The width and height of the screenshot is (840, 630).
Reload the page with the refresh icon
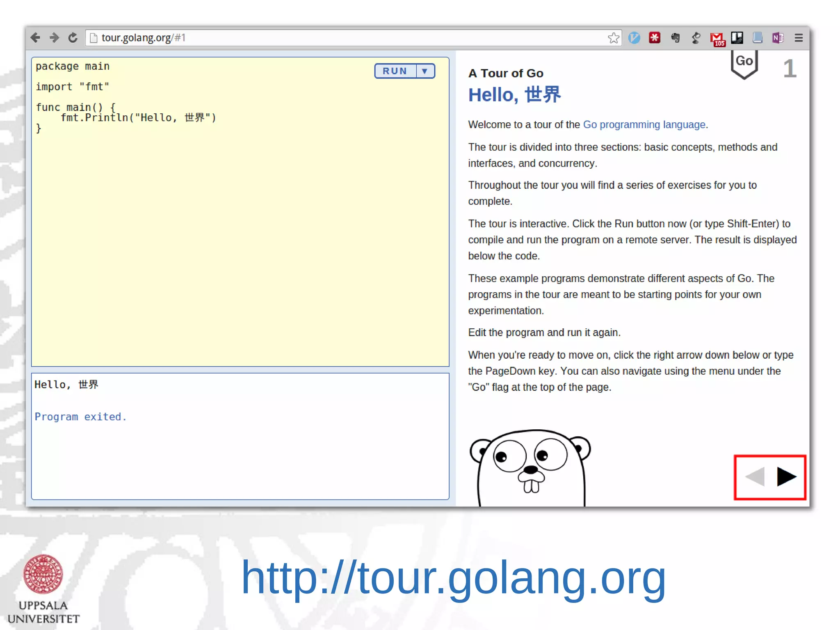tap(73, 38)
